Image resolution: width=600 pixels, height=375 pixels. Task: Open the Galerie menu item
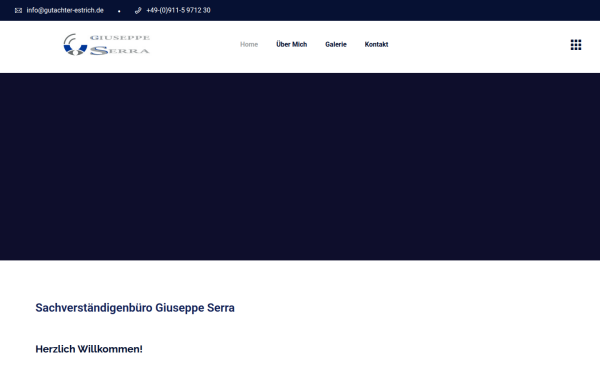coord(336,44)
